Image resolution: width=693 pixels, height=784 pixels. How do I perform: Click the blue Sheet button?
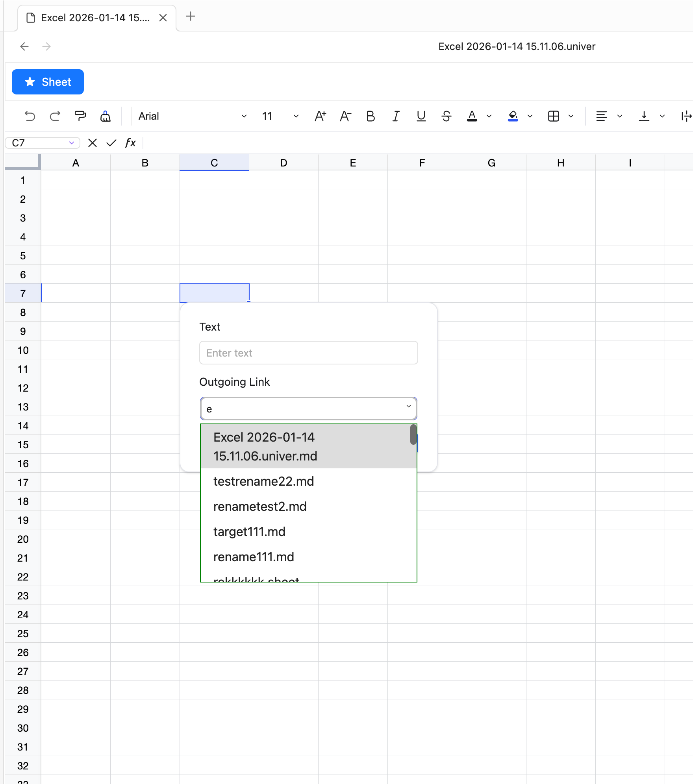(48, 82)
